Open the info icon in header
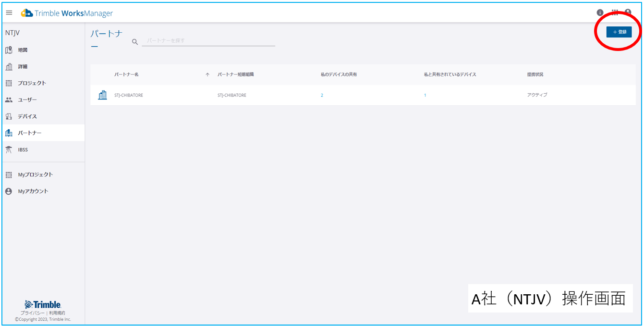Viewport: 644px width, 326px height. tap(600, 13)
